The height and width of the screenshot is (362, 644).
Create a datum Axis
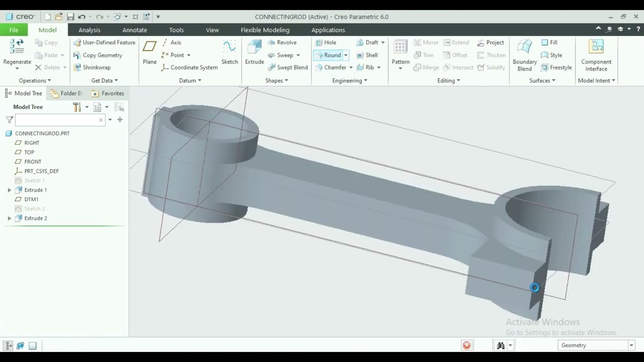(171, 43)
